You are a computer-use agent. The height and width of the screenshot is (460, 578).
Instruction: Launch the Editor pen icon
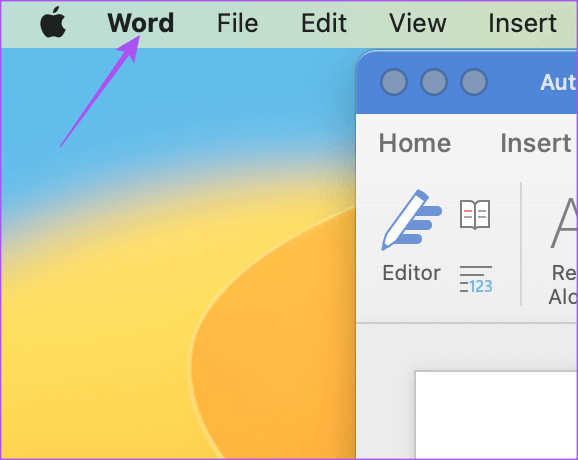click(411, 220)
